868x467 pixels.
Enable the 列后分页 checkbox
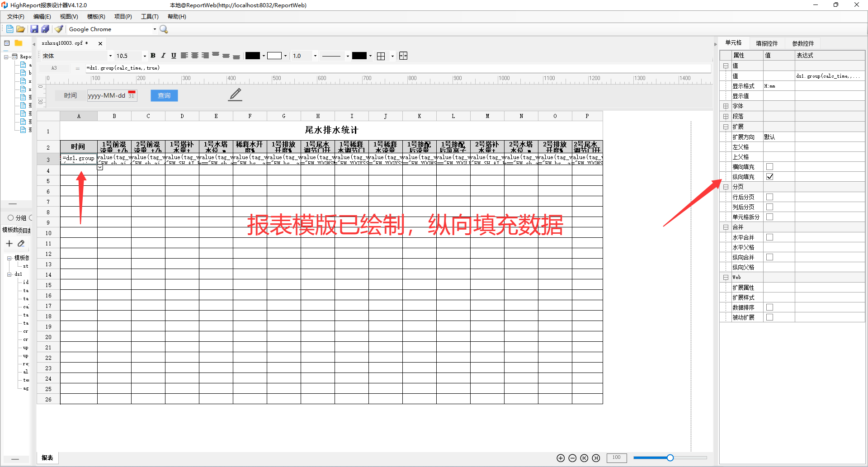coord(769,207)
